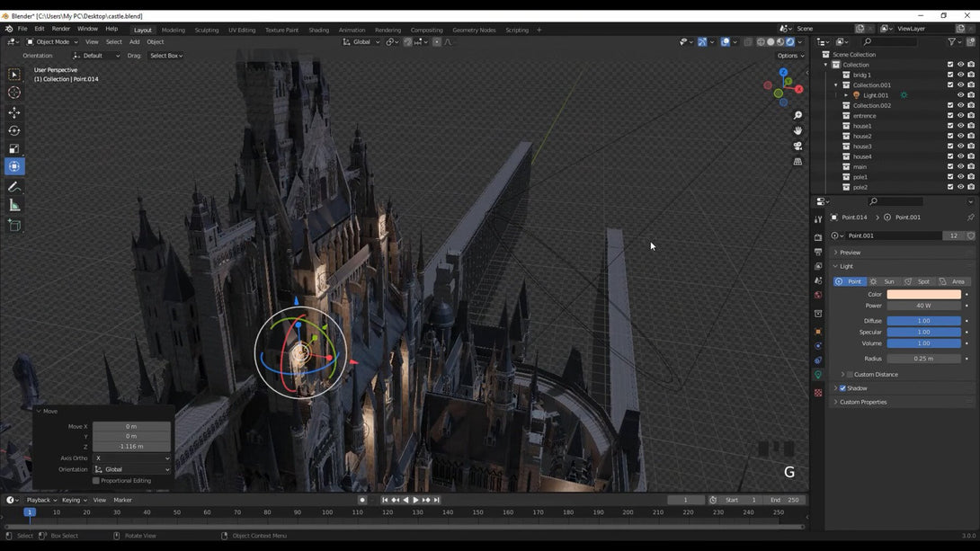This screenshot has height=551, width=980.
Task: Select the Cursor tool
Action: 13,93
